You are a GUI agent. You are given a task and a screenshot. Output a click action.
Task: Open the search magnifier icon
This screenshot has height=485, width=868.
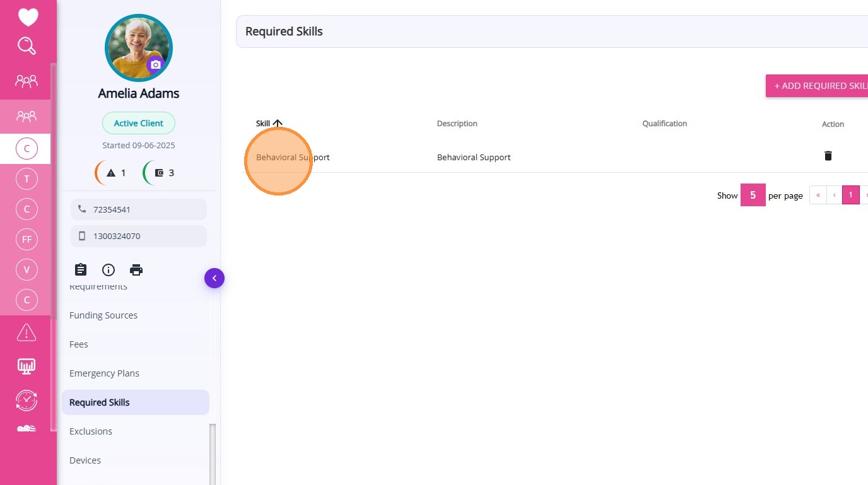26,46
